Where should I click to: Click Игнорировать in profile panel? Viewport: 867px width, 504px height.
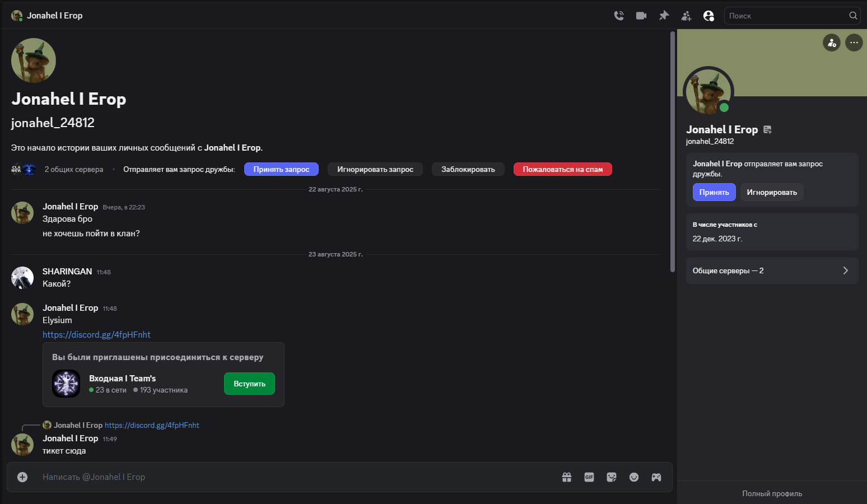coord(772,192)
